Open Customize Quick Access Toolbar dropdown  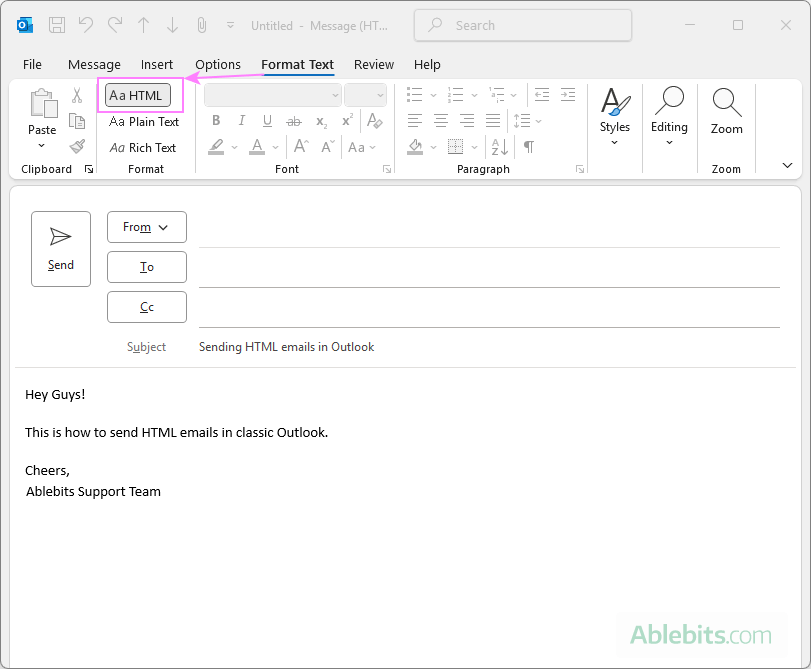[230, 25]
